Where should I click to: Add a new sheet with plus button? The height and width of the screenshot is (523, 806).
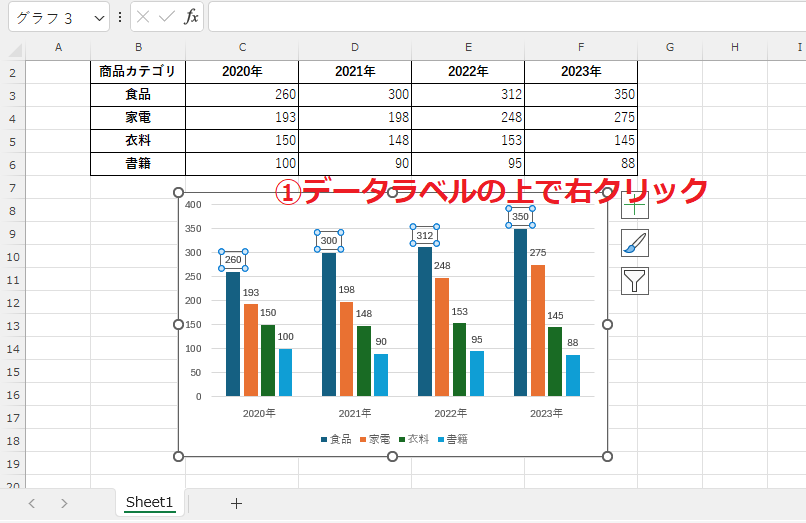coord(236,503)
